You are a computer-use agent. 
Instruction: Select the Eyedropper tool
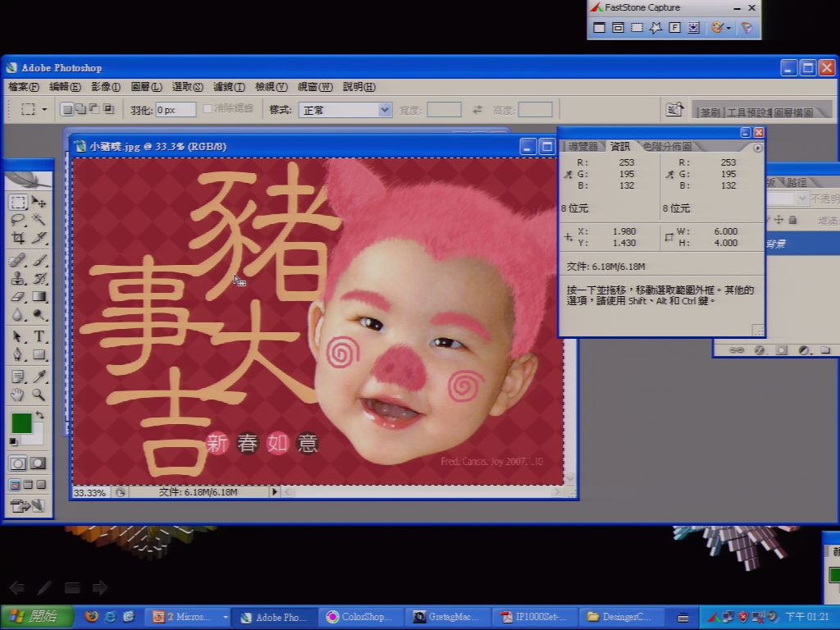39,377
